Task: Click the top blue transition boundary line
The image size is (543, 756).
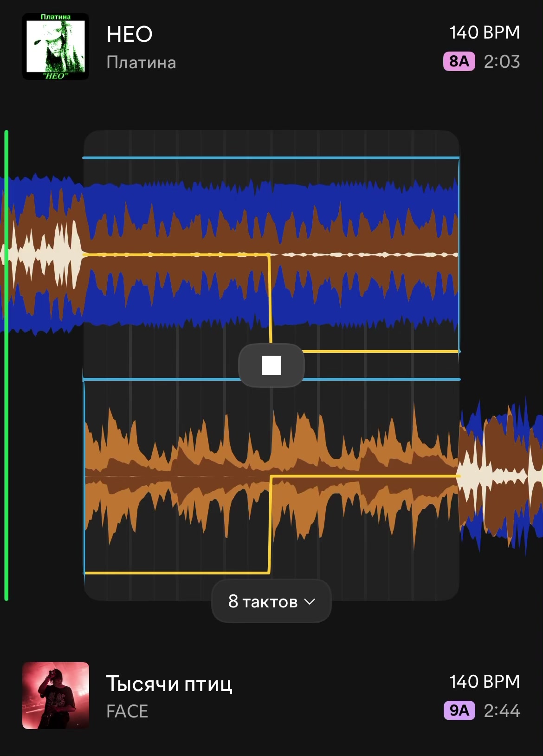Action: pyautogui.click(x=271, y=158)
